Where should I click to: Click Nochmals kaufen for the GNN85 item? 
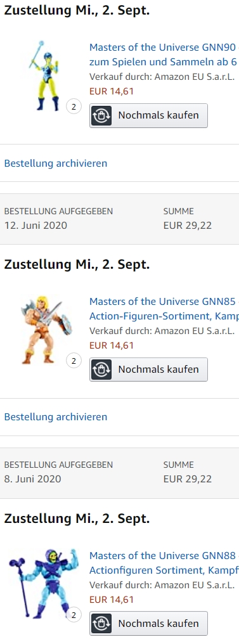pyautogui.click(x=148, y=370)
